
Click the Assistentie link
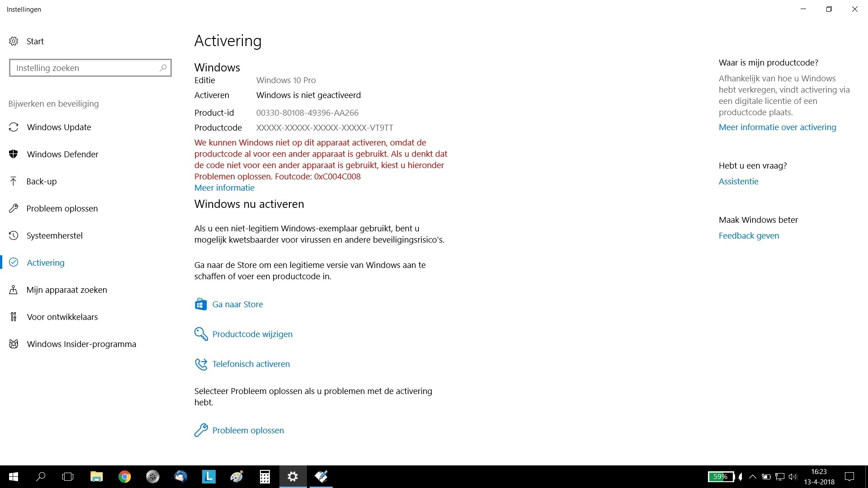click(x=738, y=181)
